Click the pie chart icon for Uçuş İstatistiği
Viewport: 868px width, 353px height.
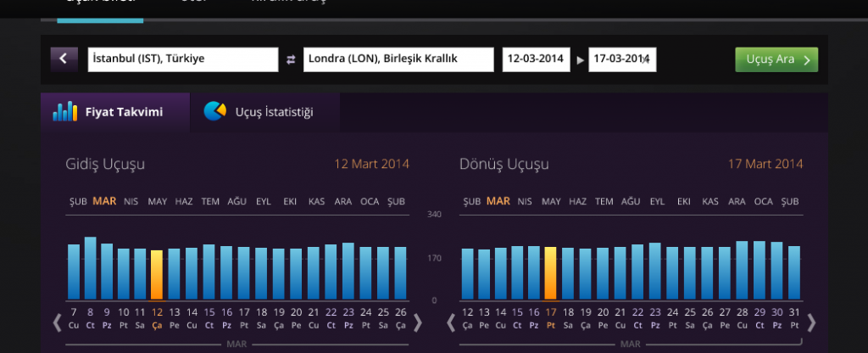tap(214, 111)
